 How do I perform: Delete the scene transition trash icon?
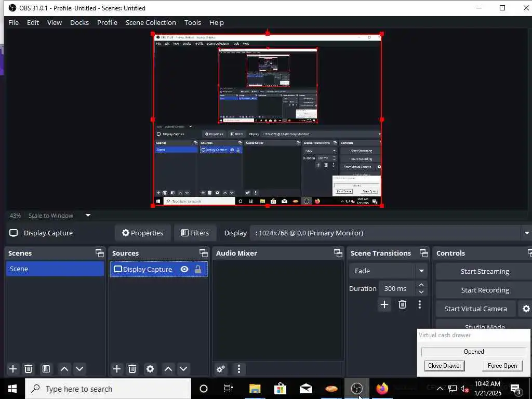point(403,304)
